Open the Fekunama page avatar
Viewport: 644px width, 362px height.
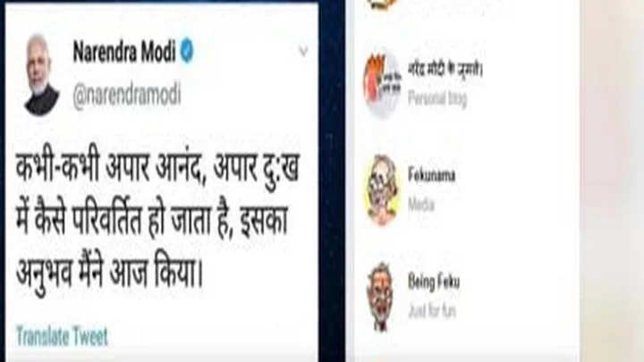(x=382, y=190)
